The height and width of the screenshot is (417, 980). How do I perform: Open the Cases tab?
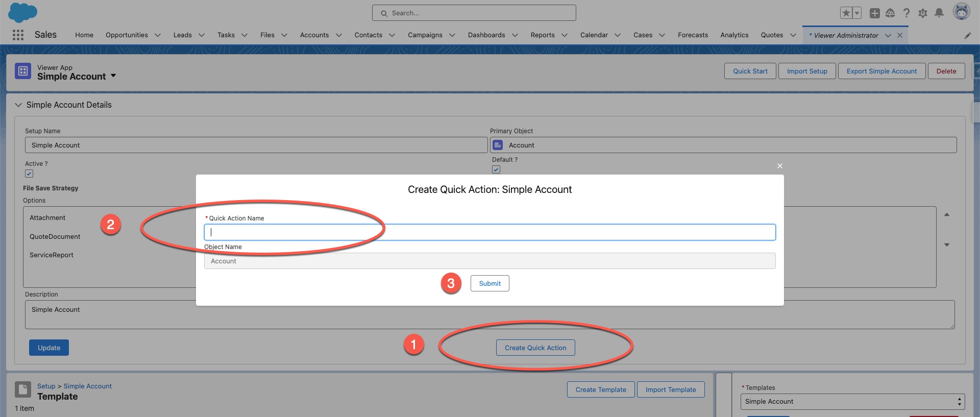[x=643, y=35]
